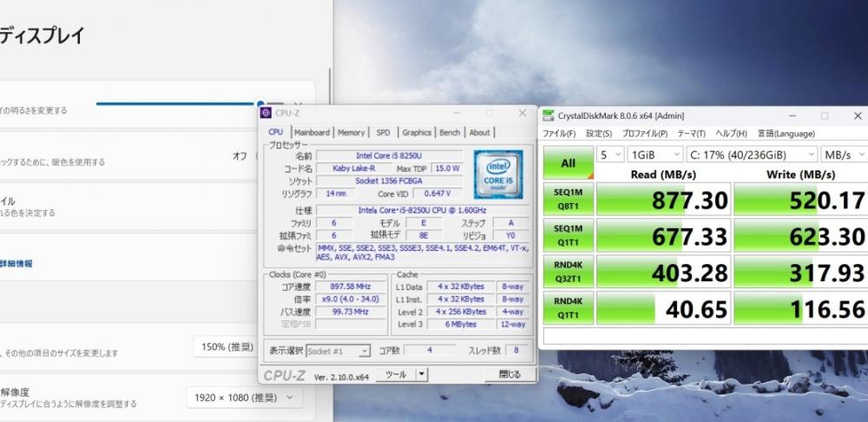868x422 pixels.
Task: Click the RND4K Q32T1 write result 317.93
Action: click(800, 272)
